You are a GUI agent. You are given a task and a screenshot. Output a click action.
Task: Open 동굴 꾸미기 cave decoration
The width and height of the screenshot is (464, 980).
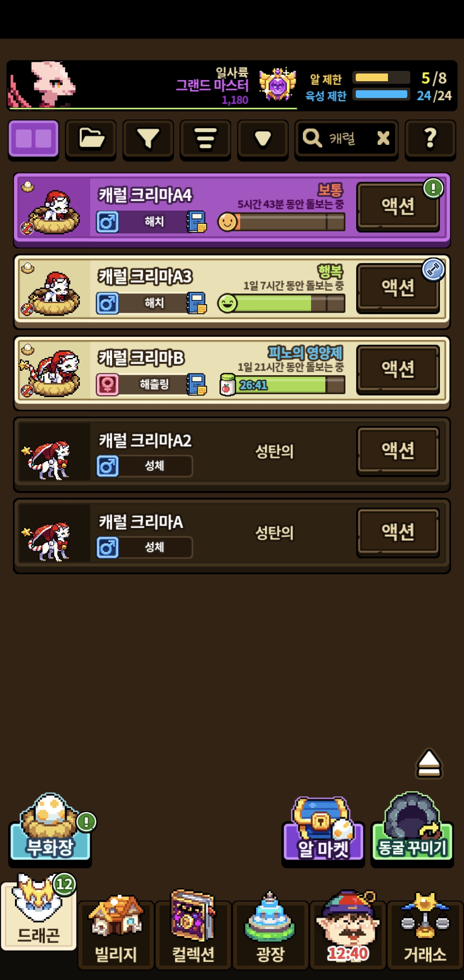click(x=412, y=828)
